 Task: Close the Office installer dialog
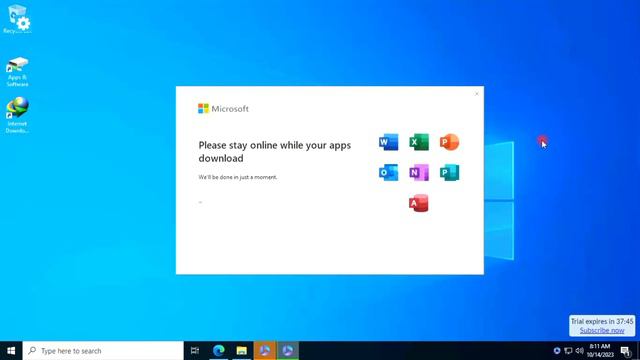click(x=476, y=94)
